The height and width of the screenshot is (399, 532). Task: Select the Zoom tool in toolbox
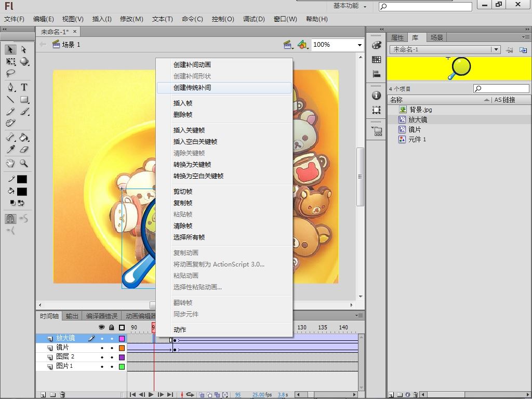click(24, 163)
